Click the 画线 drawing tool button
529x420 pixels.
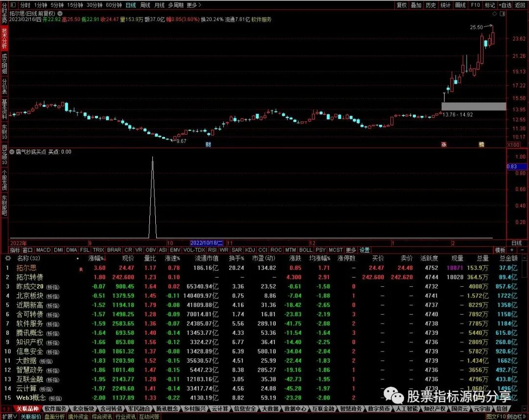pos(460,5)
